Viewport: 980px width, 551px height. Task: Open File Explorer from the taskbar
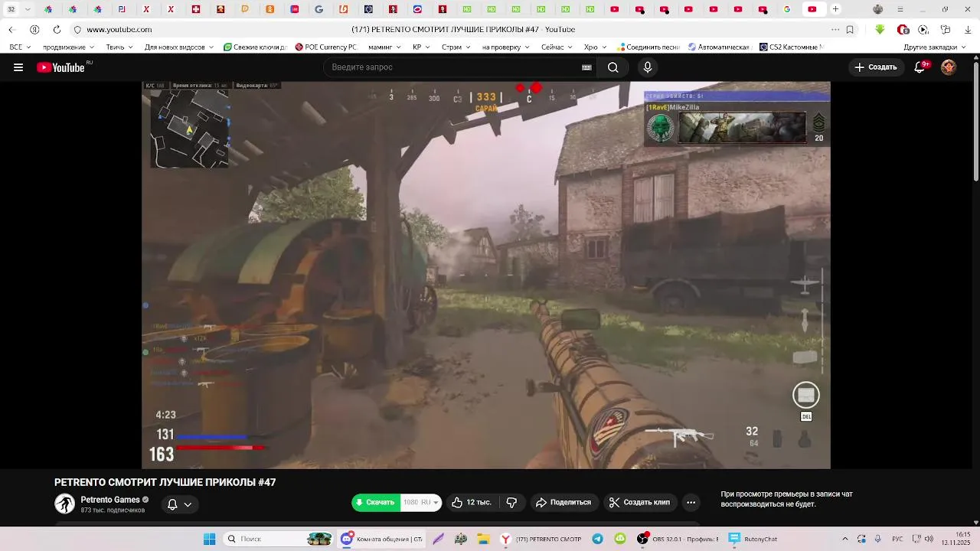point(483,539)
